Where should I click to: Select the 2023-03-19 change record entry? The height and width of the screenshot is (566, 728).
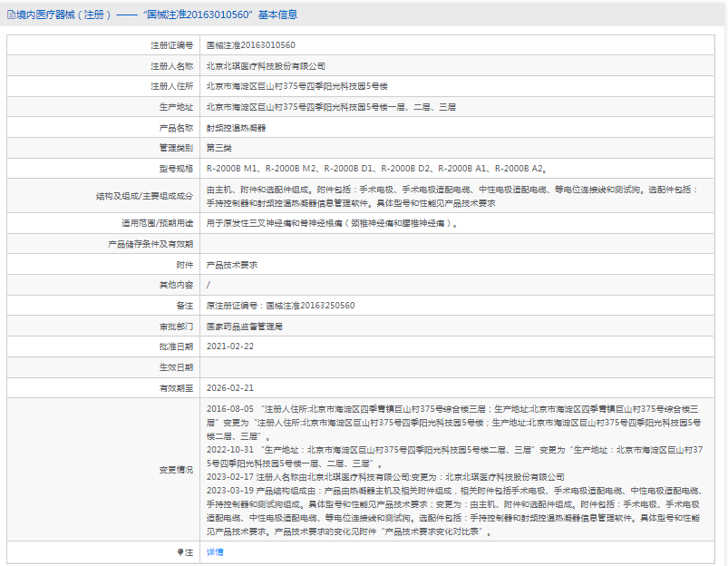click(455, 512)
